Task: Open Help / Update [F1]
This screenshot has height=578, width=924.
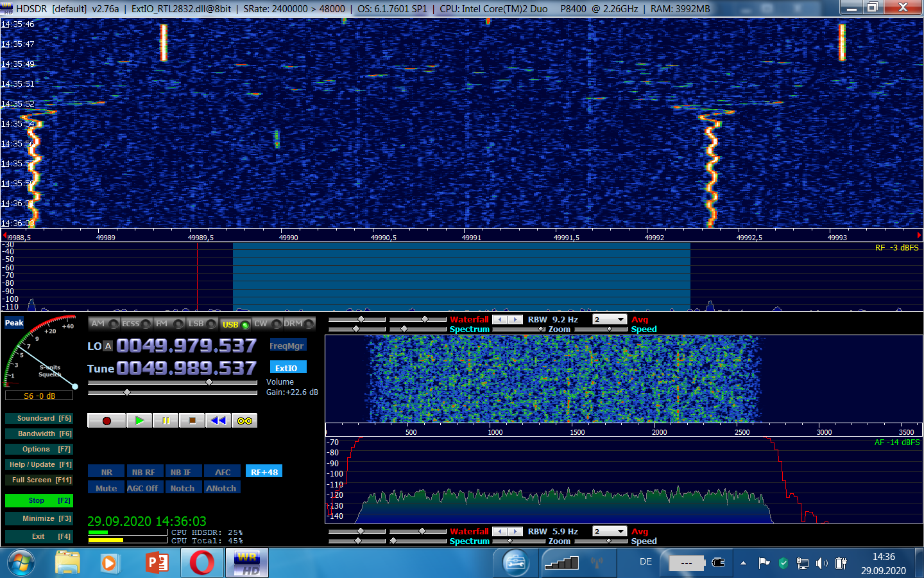Action: tap(39, 464)
